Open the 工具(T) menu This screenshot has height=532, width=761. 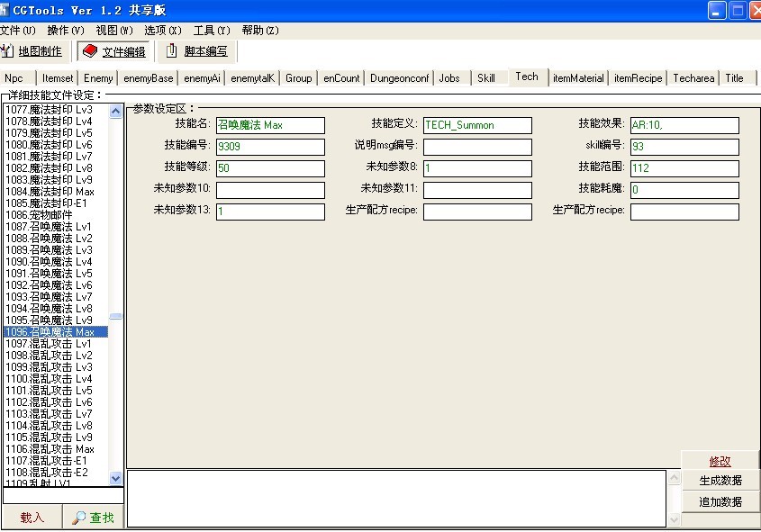(x=212, y=31)
